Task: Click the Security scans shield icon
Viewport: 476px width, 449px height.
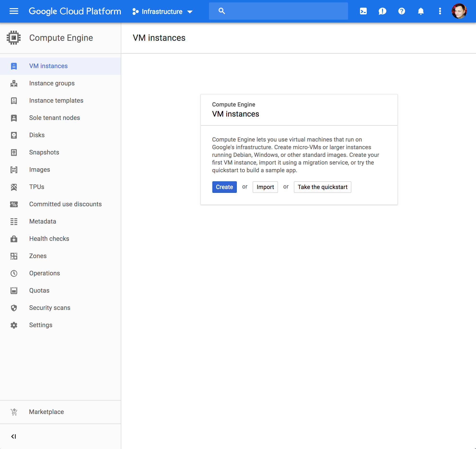Action: 14,308
